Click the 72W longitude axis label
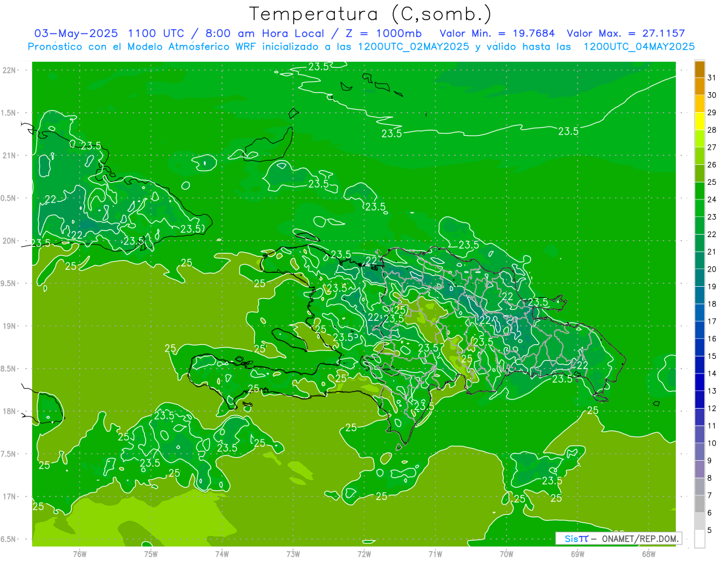Image resolution: width=728 pixels, height=562 pixels. pos(364,554)
